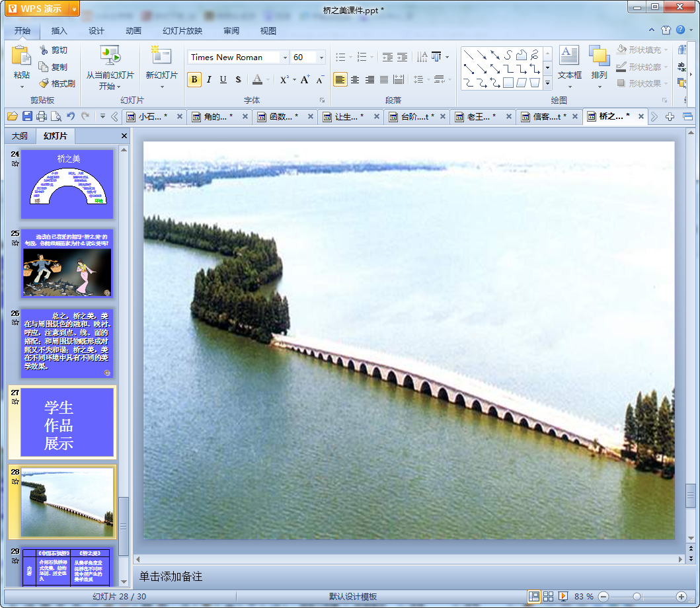Redo the last action
The image size is (700, 608).
[x=85, y=116]
